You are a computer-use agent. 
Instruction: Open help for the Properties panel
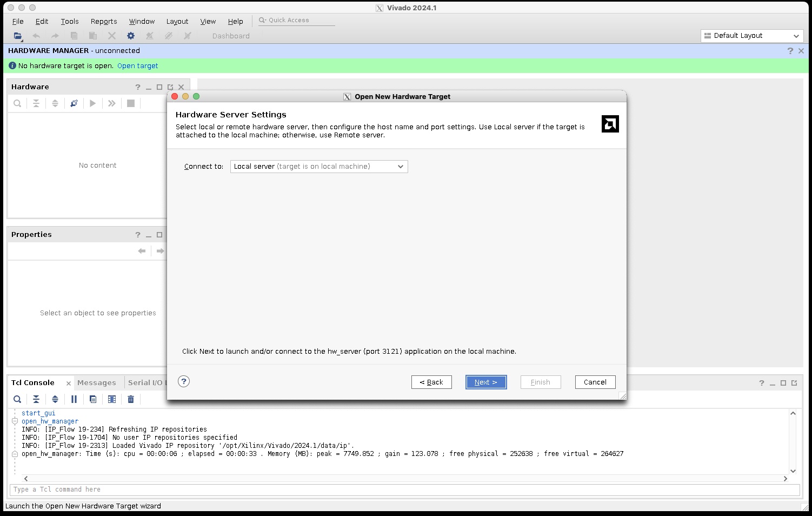click(138, 235)
